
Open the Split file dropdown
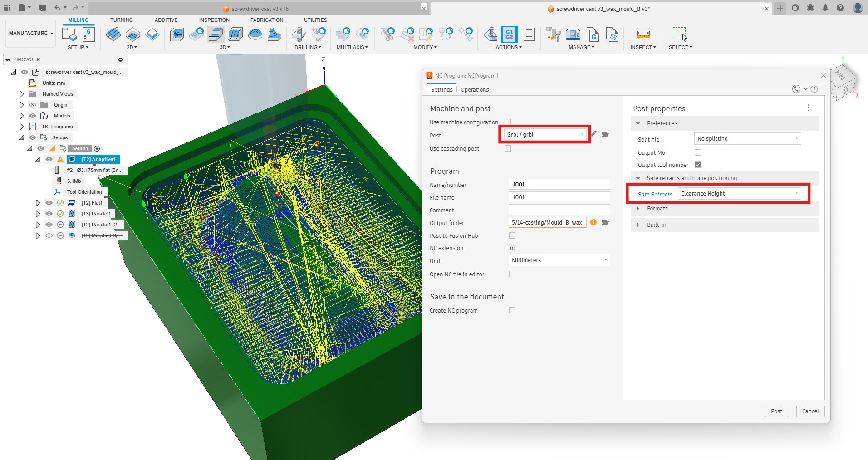pos(748,138)
